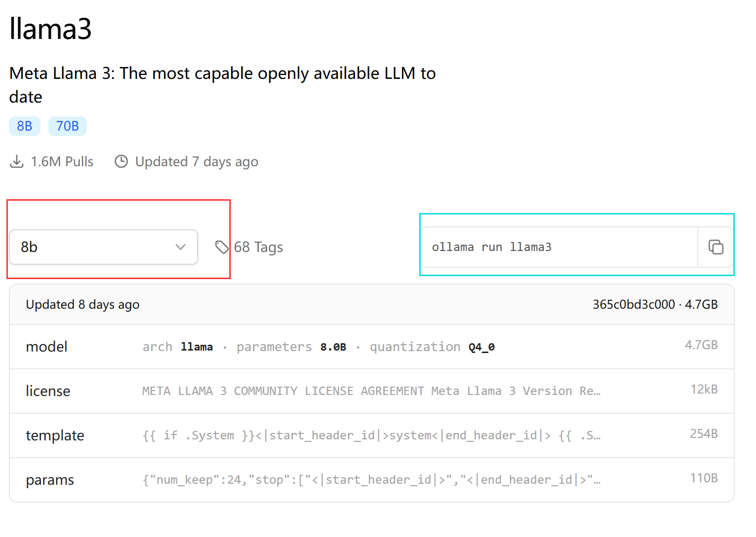The image size is (756, 537).
Task: Open the 8b model tag dropdown
Action: [103, 247]
